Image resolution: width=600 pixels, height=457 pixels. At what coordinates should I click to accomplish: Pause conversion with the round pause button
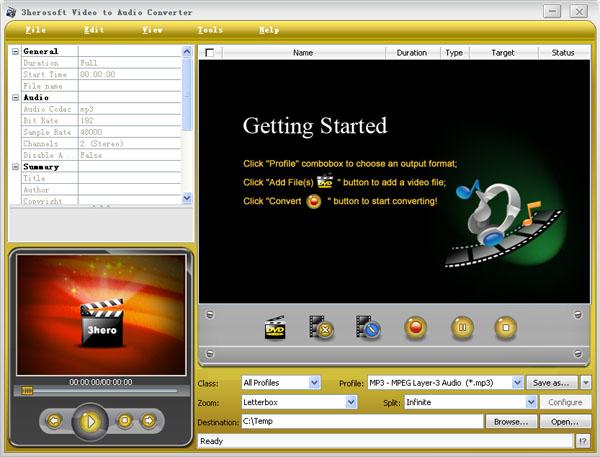point(462,327)
